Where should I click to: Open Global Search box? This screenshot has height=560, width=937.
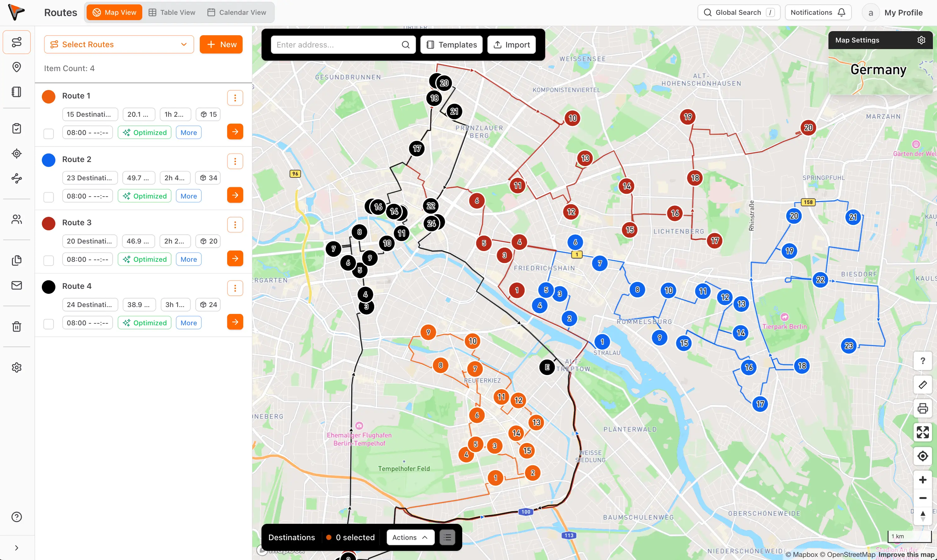coord(738,13)
